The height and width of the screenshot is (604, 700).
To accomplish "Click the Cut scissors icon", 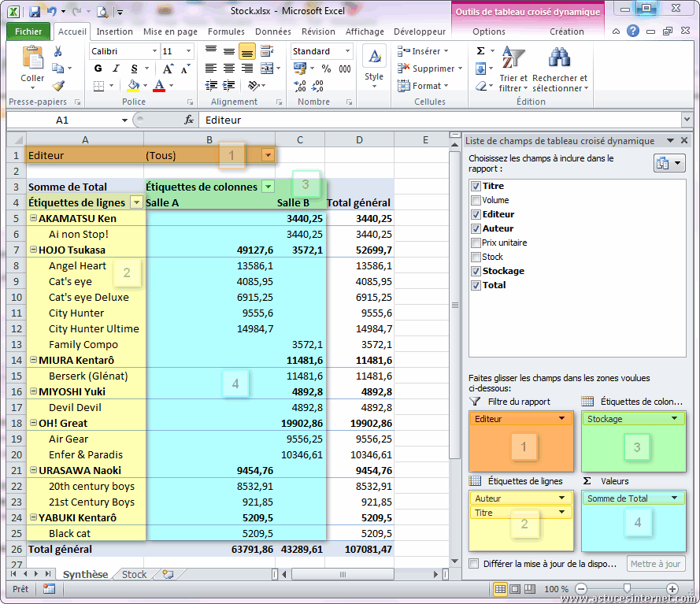I will tap(58, 51).
